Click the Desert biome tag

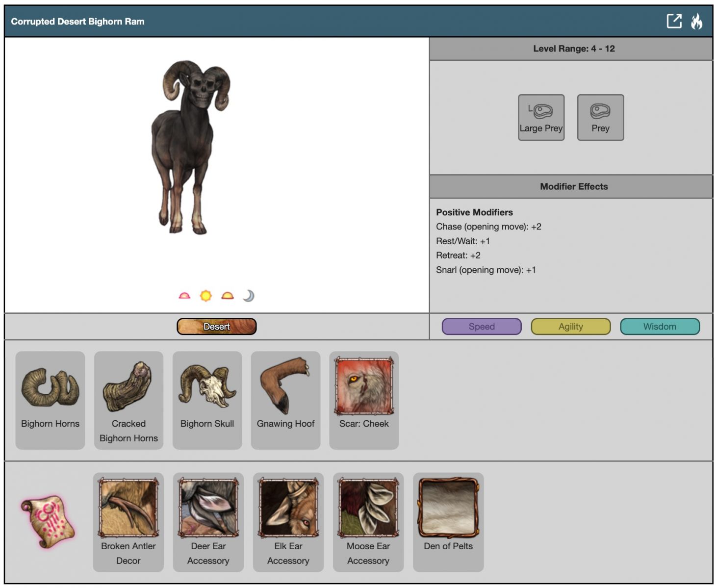[x=216, y=327]
